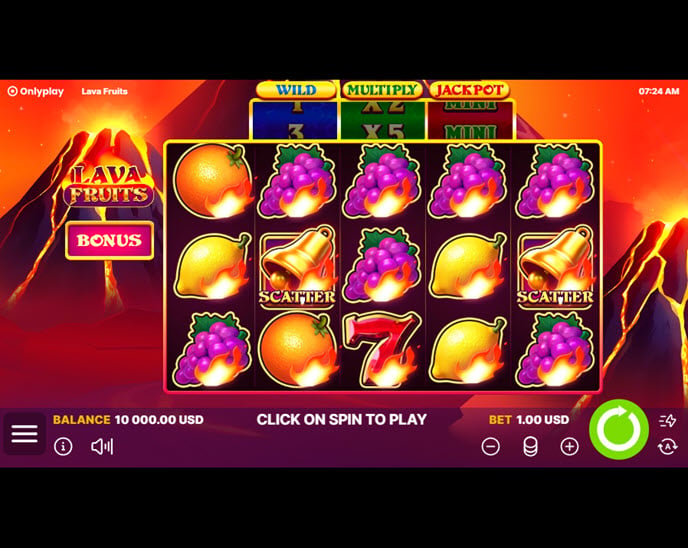688x548 pixels.
Task: Enable autoplay with the A icon
Action: (x=667, y=447)
